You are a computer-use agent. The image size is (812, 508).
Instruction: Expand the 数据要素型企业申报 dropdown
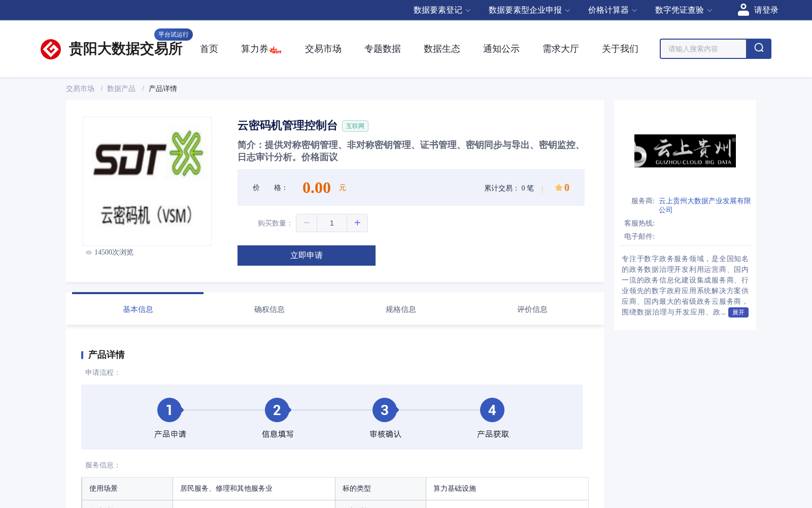(x=529, y=10)
